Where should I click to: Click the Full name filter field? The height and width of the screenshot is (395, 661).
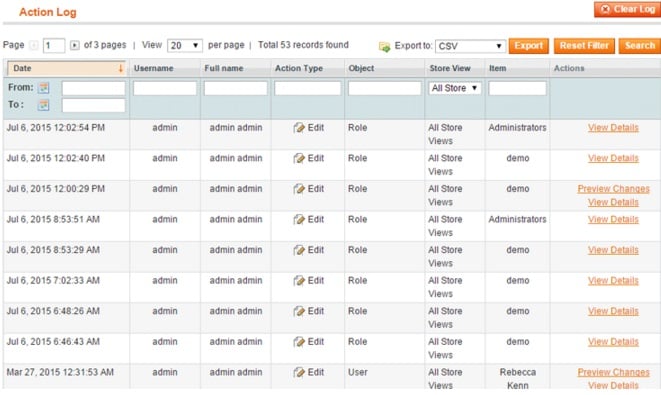pyautogui.click(x=236, y=88)
